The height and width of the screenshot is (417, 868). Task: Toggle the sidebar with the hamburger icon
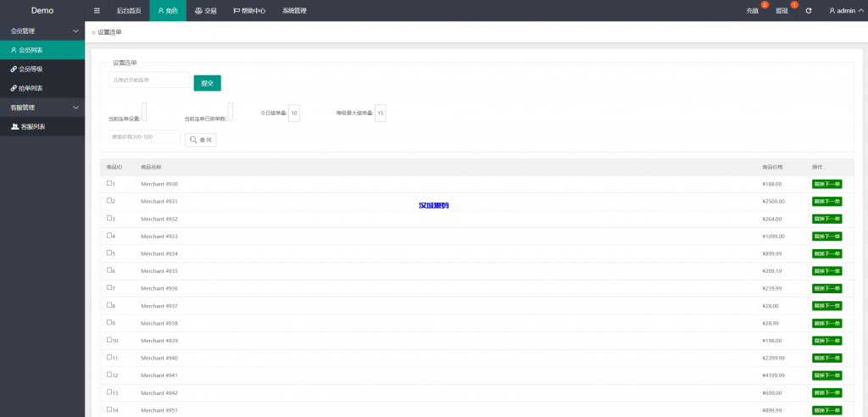(97, 11)
